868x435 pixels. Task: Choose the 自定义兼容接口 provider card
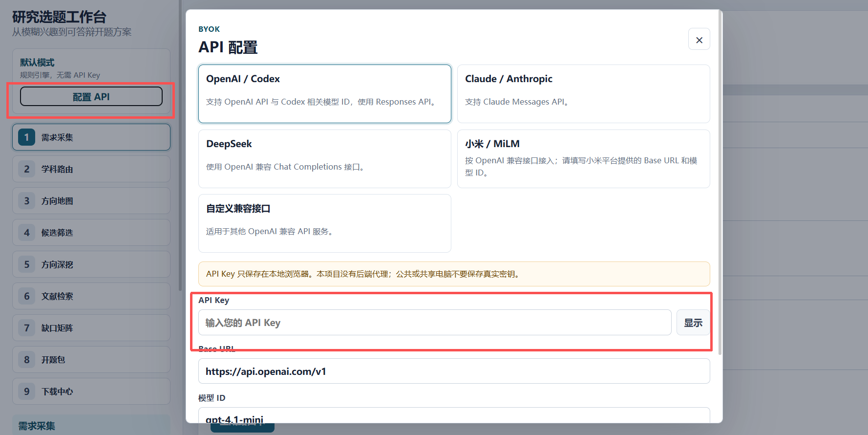point(325,223)
